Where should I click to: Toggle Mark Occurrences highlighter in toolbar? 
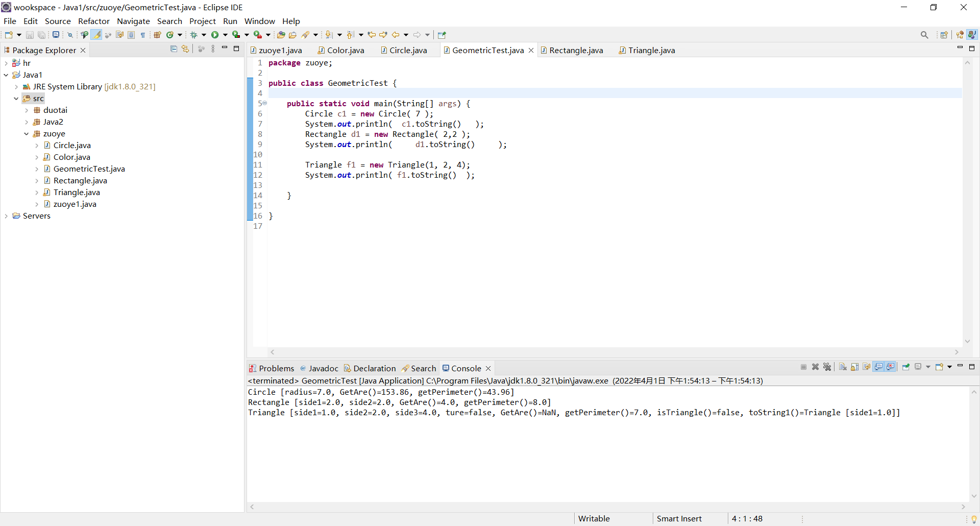point(96,35)
